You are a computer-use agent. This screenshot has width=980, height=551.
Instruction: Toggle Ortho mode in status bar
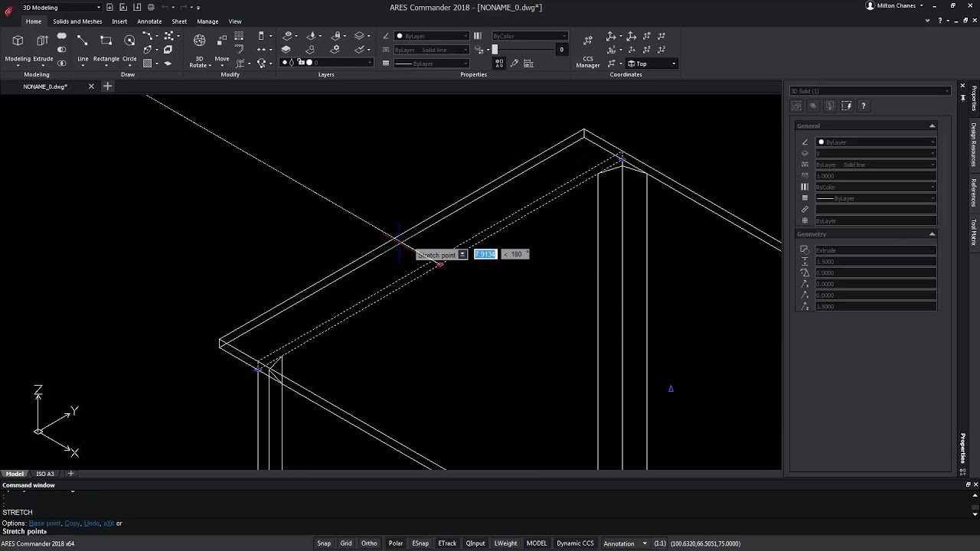(369, 543)
